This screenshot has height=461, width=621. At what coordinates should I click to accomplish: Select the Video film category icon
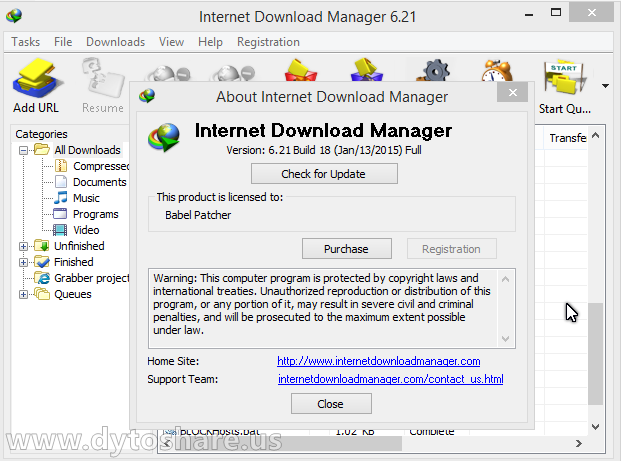pyautogui.click(x=60, y=230)
